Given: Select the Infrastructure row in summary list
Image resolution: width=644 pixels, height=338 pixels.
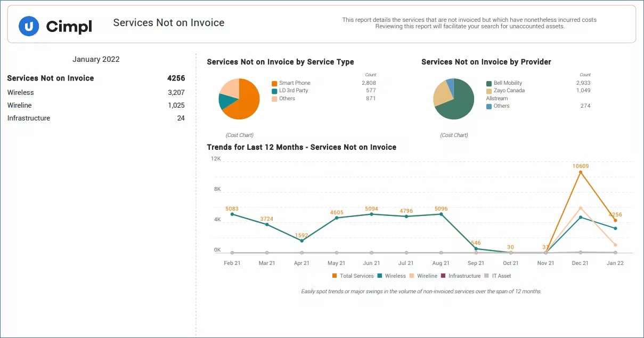Looking at the screenshot, I should click(29, 118).
